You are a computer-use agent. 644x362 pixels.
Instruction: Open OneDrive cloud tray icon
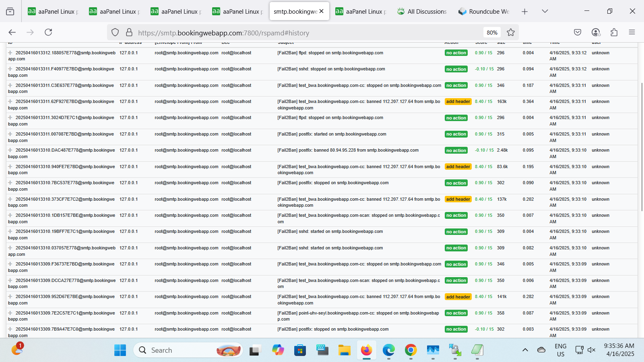pyautogui.click(x=541, y=350)
